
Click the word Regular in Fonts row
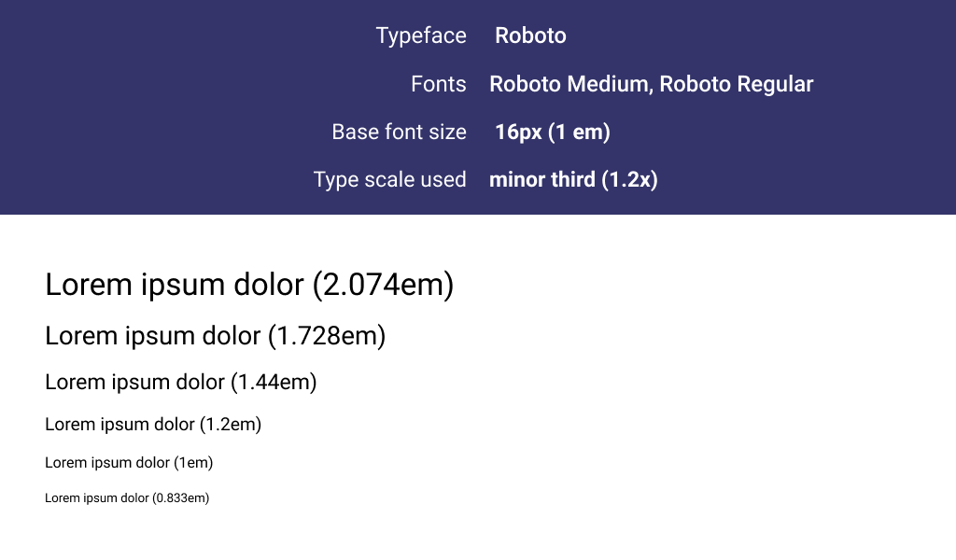[775, 84]
